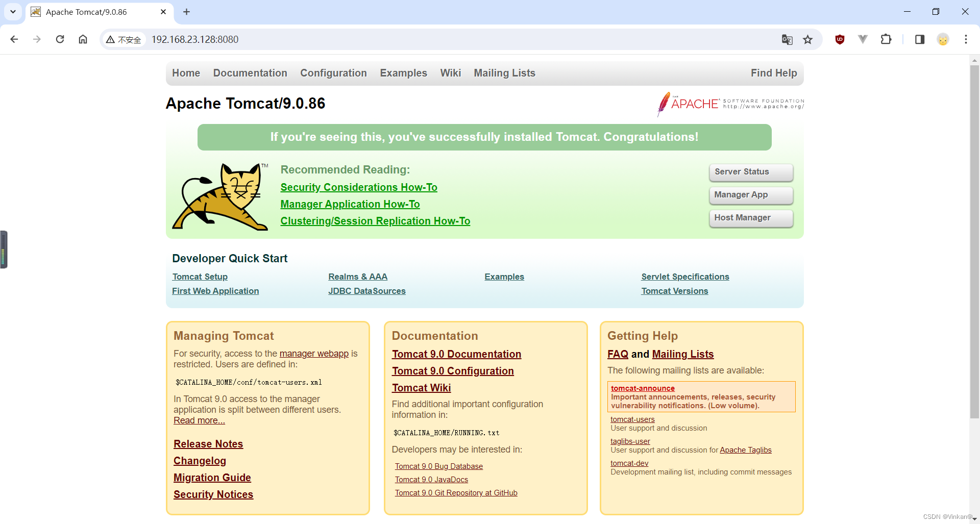Click the Read more... link

[199, 420]
